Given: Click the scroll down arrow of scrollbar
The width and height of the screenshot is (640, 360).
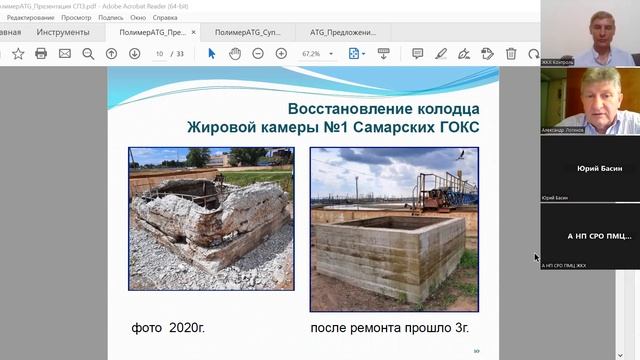Looking at the screenshot, I should (x=620, y=356).
